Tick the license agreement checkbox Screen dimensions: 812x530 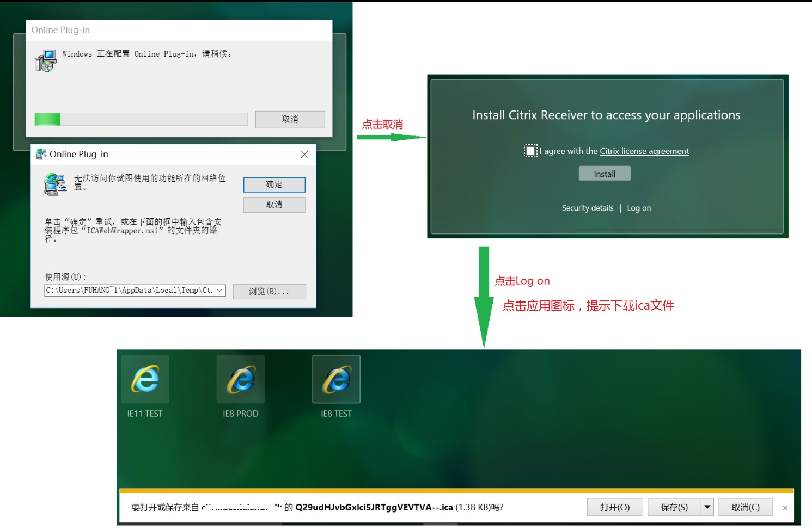[530, 151]
